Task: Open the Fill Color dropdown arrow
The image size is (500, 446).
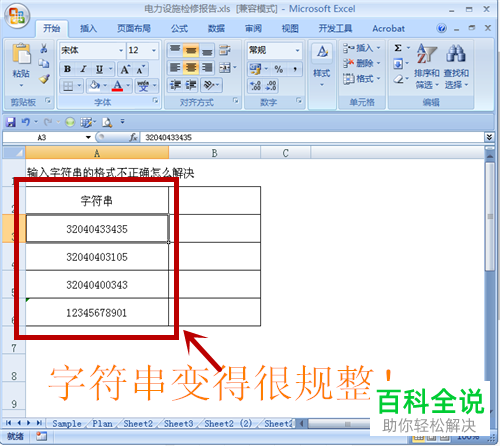Action: click(105, 86)
